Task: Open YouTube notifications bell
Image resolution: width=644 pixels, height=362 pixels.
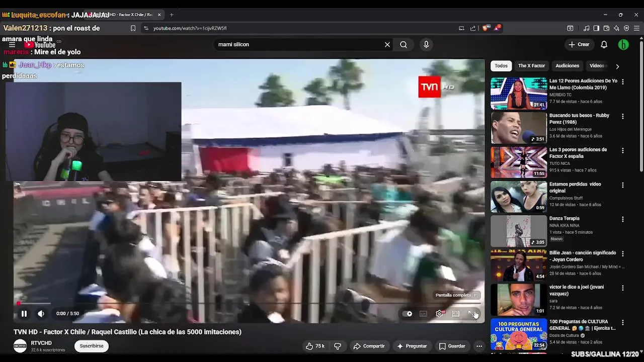Action: [604, 45]
